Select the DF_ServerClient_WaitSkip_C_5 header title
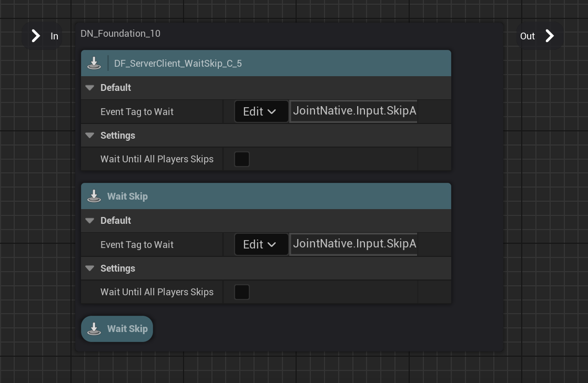Viewport: 588px width, 383px height. coord(178,64)
